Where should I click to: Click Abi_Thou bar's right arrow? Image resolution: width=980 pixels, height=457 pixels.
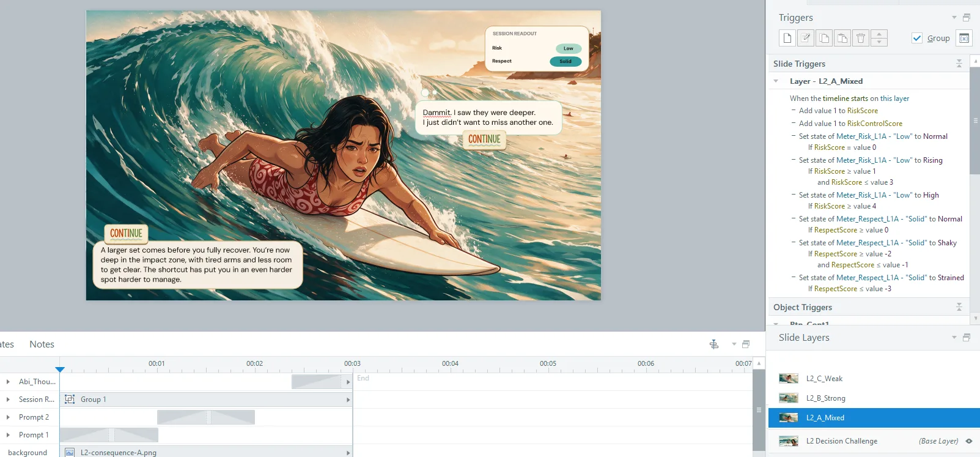[348, 382]
